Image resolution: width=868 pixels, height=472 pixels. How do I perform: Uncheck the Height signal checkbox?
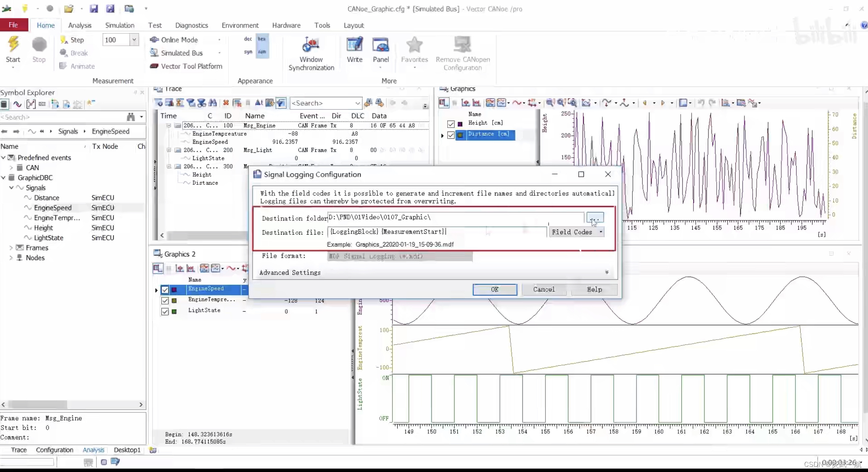[451, 124]
